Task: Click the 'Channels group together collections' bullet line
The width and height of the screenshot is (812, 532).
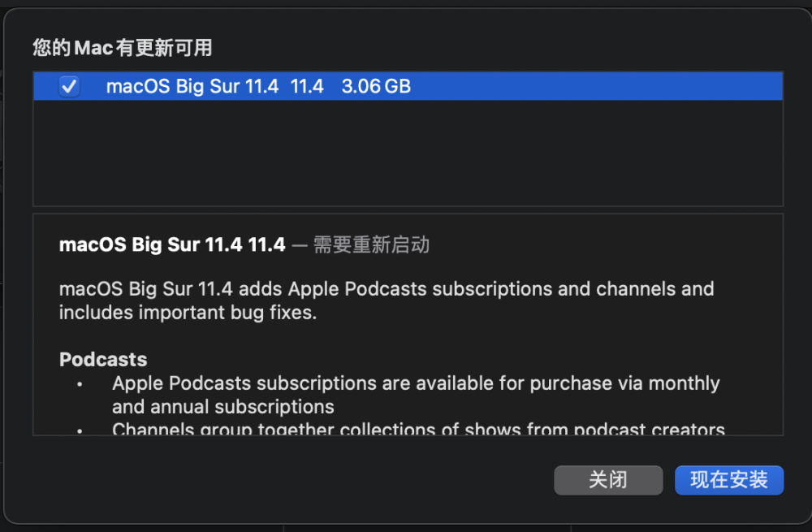Action: [x=418, y=429]
